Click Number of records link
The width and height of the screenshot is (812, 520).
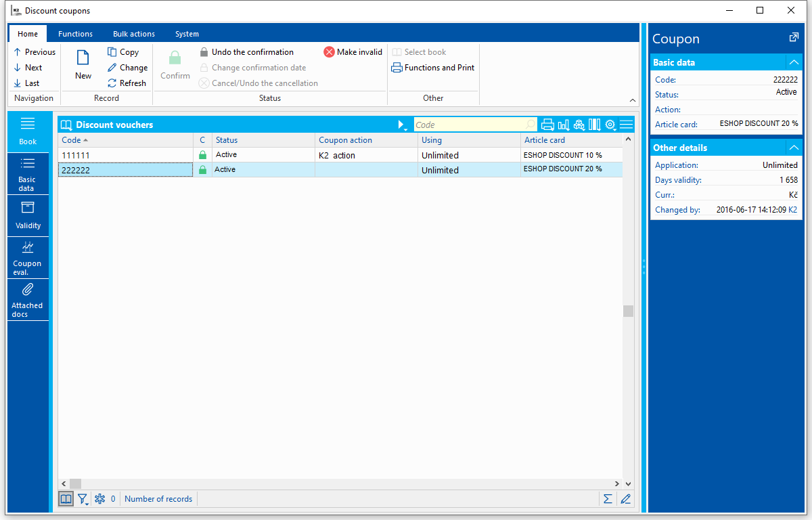coord(158,499)
